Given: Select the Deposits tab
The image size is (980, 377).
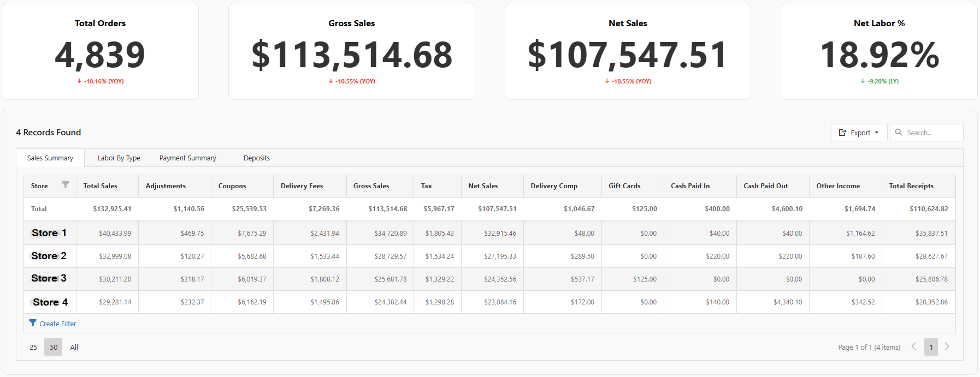Looking at the screenshot, I should click(257, 158).
